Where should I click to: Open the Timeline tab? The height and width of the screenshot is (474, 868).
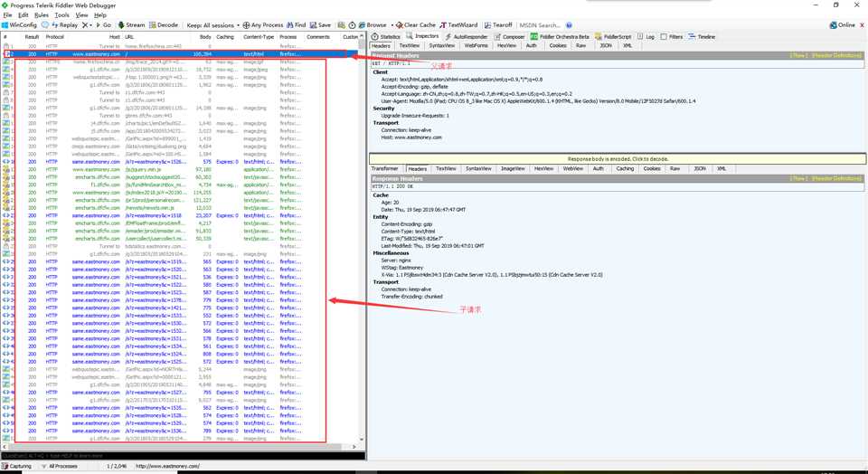tap(702, 36)
